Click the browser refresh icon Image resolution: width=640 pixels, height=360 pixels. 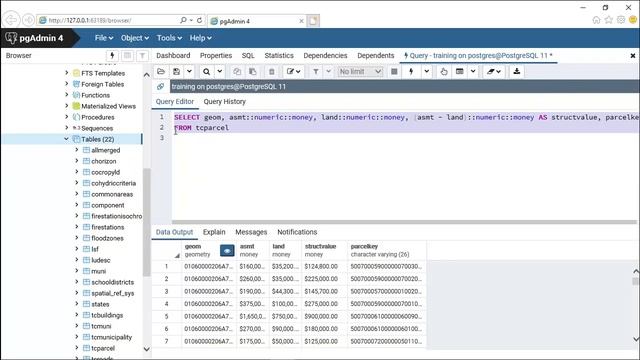coord(199,20)
